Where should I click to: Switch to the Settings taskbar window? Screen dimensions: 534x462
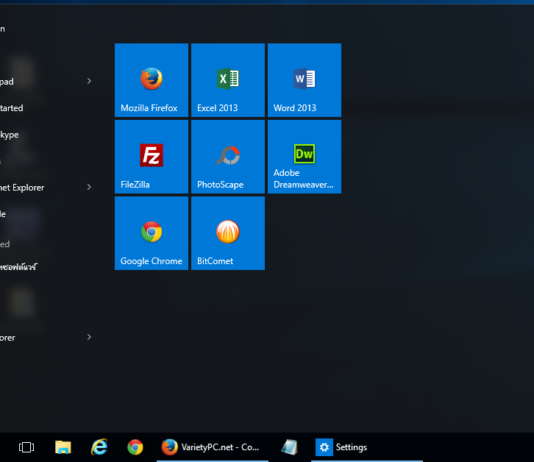tap(367, 447)
